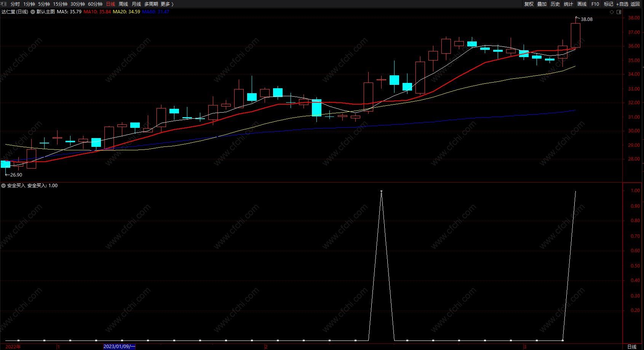Image resolution: width=644 pixels, height=350 pixels.
Task: Activate the 画线 drawing tools button
Action: [582, 4]
